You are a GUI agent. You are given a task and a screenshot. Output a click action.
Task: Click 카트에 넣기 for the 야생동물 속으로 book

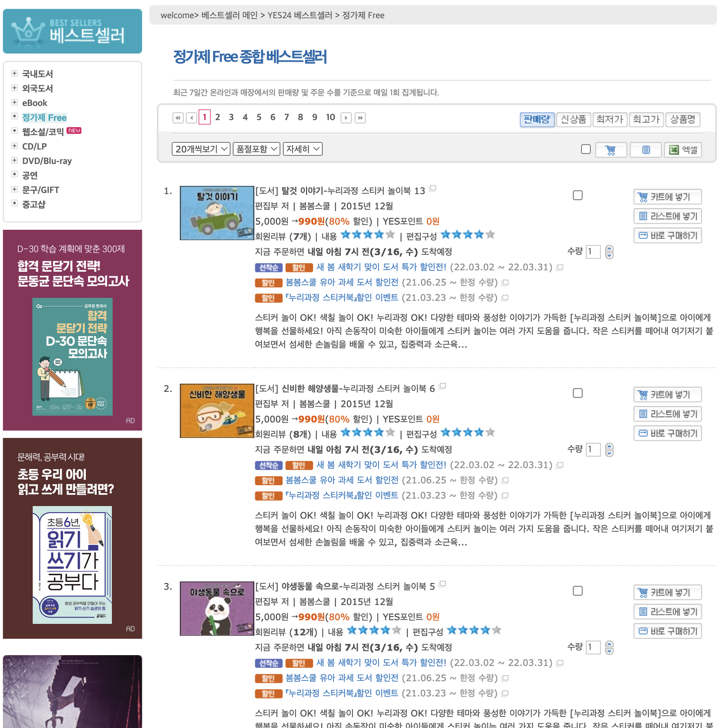[x=668, y=593]
